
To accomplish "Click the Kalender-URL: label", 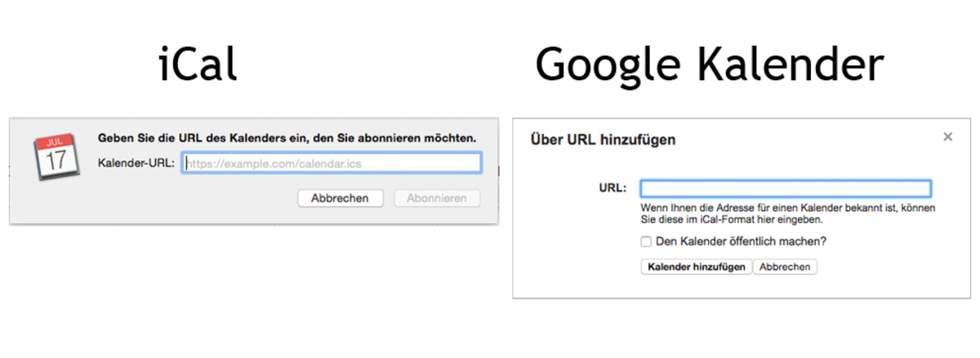I will (136, 163).
